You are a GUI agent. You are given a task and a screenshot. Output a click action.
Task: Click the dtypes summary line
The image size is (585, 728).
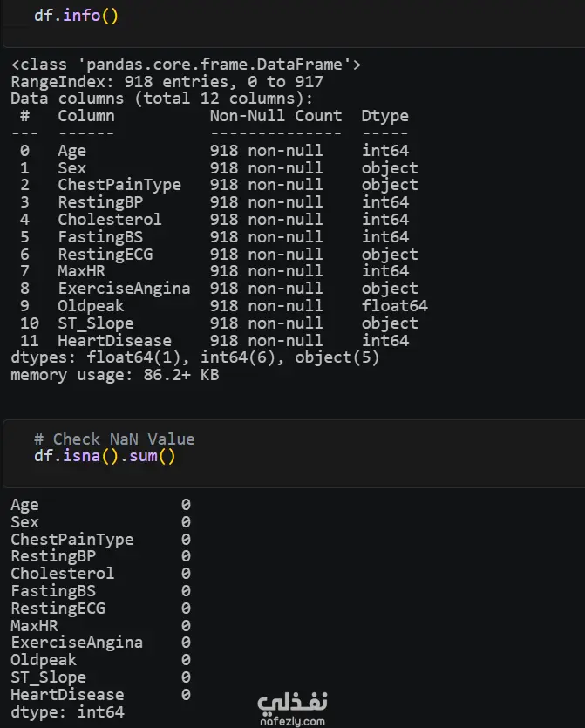pyautogui.click(x=195, y=357)
